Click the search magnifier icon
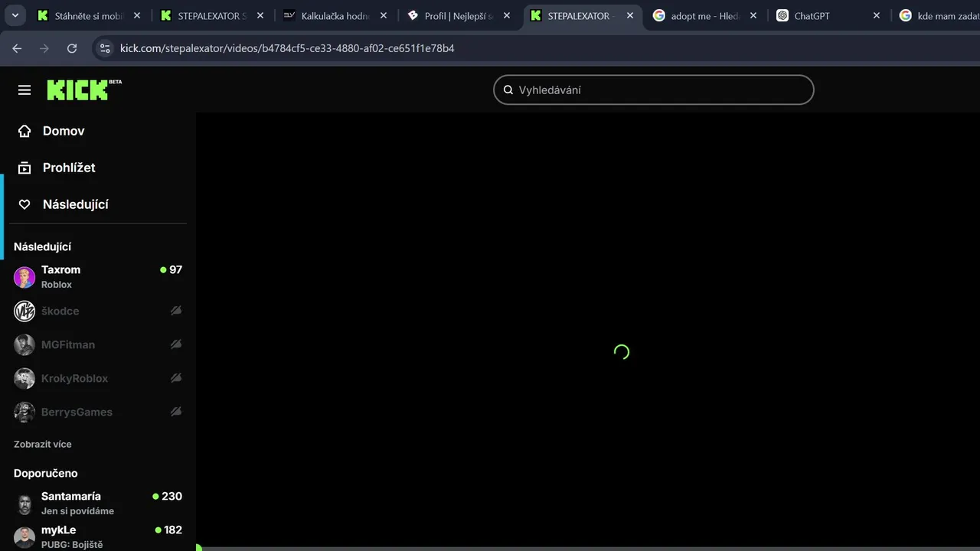Image resolution: width=980 pixels, height=551 pixels. tap(508, 90)
